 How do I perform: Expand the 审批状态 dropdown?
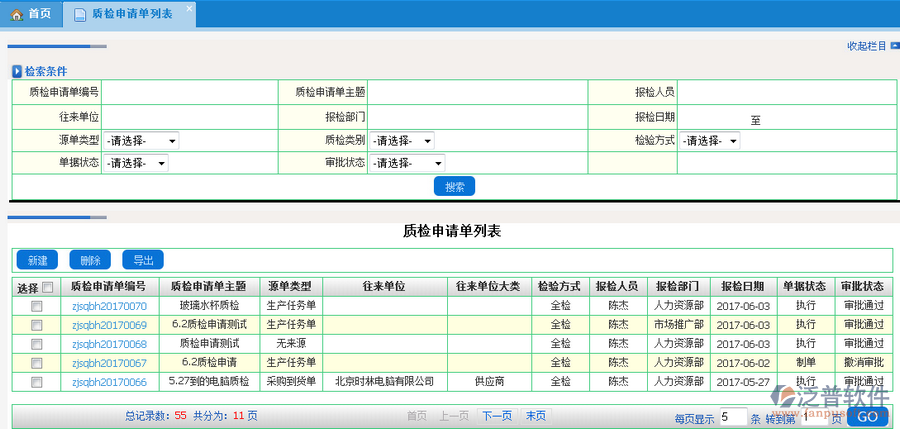(407, 163)
